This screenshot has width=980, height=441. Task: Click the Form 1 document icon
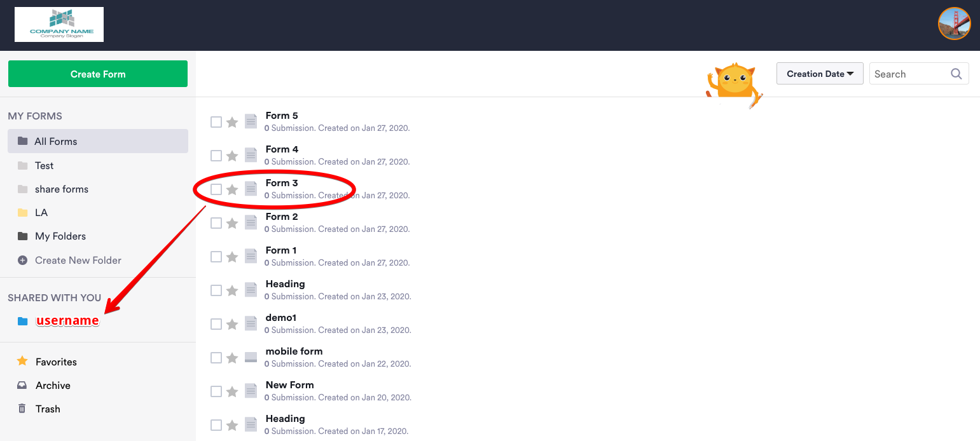tap(251, 256)
